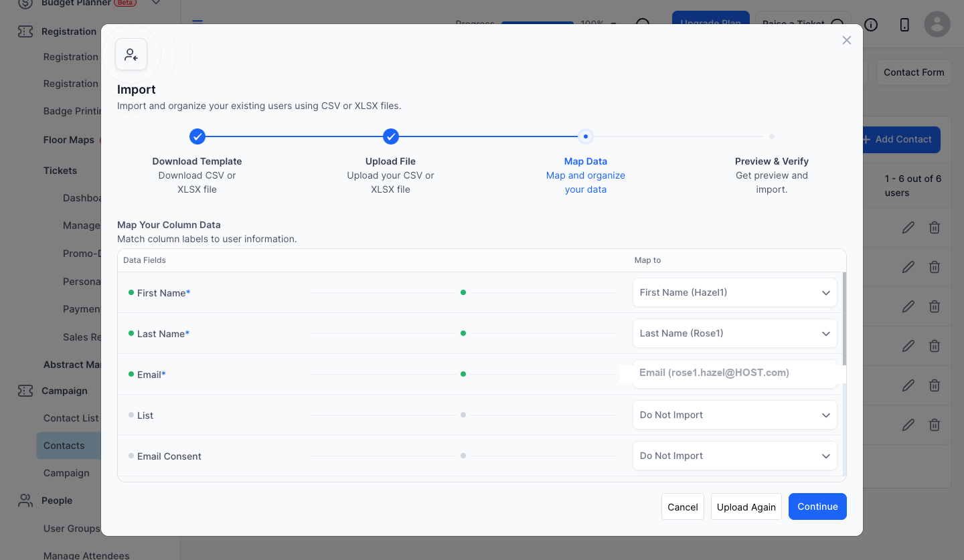This screenshot has width=964, height=560.
Task: Click the First Name field label
Action: (x=164, y=293)
